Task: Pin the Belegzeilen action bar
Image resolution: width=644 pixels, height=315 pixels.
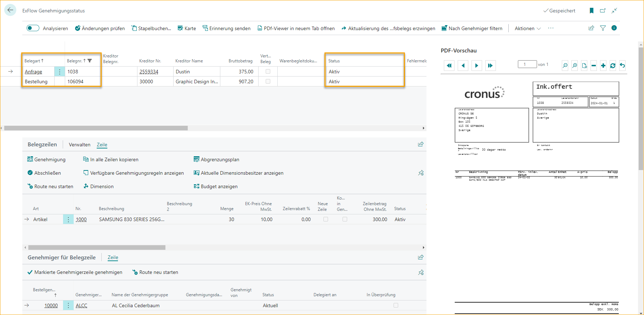Action: point(421,173)
